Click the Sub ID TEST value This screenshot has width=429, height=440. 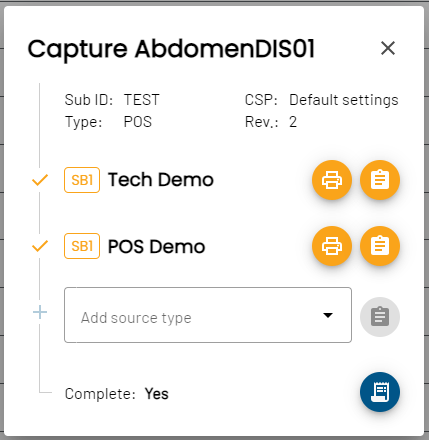(x=142, y=100)
